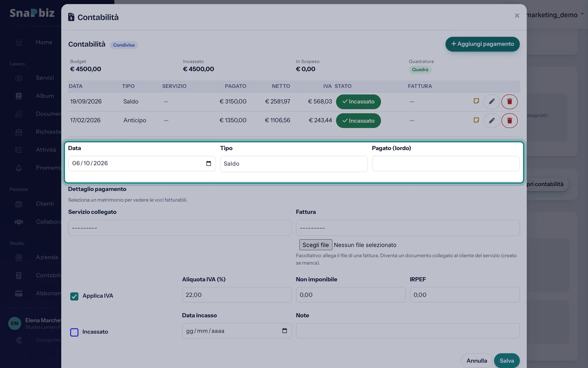The image size is (588, 368).
Task: Click the Azienda building icon
Action: (x=19, y=258)
